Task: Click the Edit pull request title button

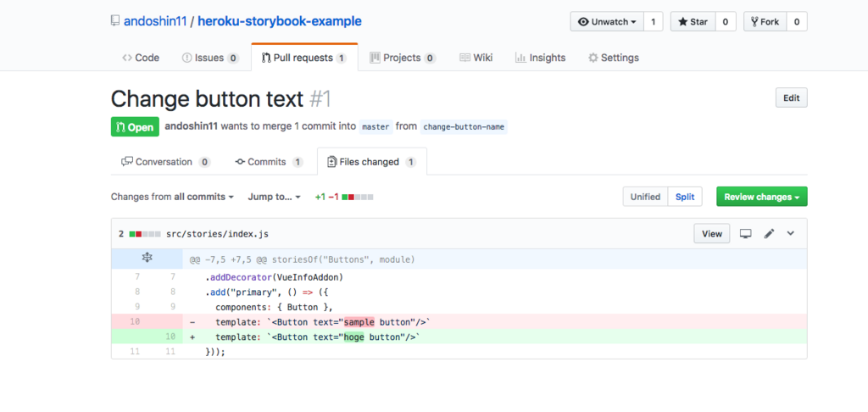Action: [791, 97]
